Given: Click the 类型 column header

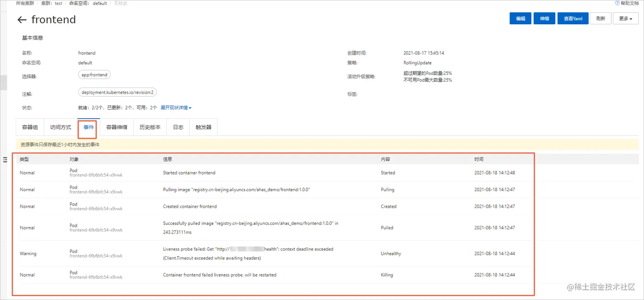Looking at the screenshot, I should (x=24, y=159).
